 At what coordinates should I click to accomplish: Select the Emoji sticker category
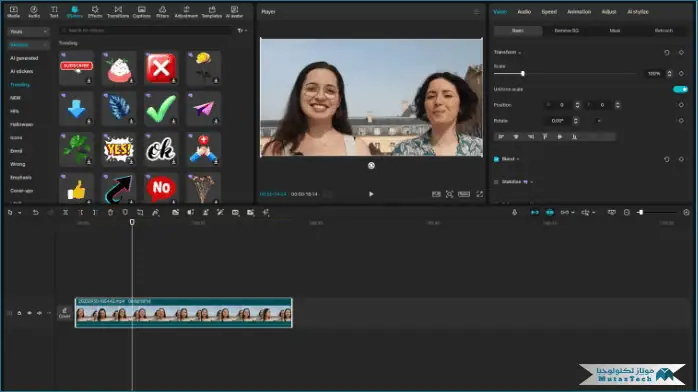click(x=16, y=151)
